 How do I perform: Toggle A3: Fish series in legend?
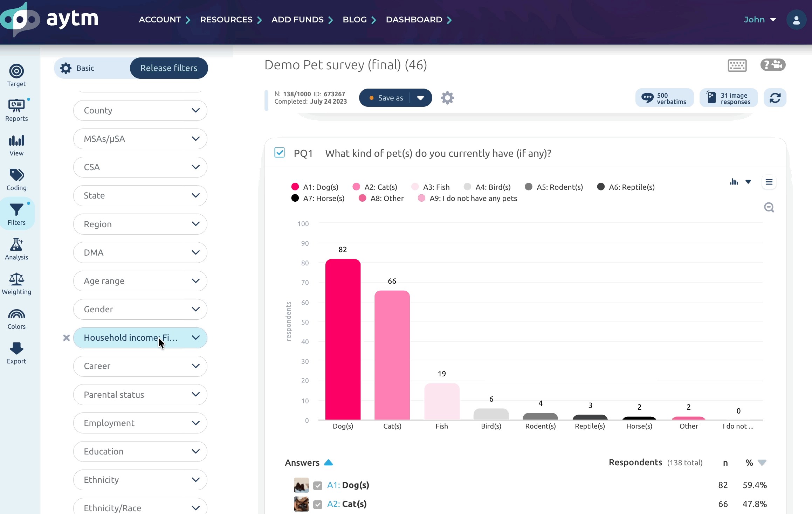(431, 187)
